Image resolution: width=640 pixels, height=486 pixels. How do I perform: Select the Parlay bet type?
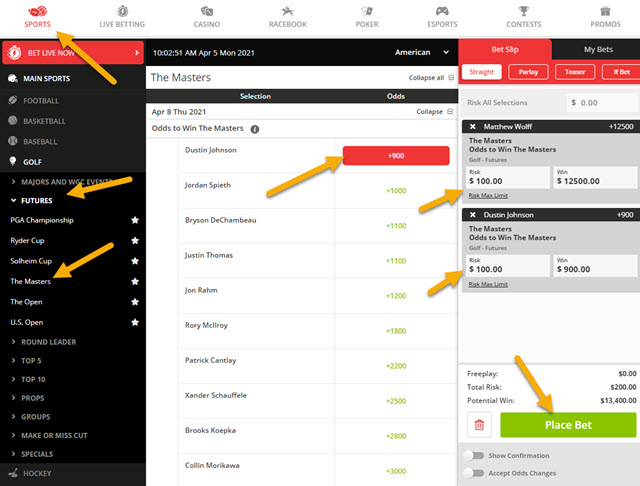[x=529, y=72]
